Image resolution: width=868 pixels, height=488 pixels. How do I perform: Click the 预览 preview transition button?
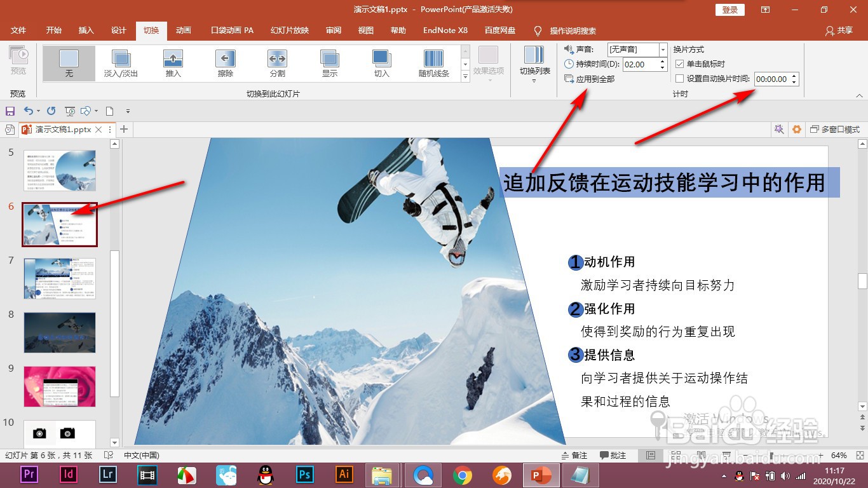point(18,62)
